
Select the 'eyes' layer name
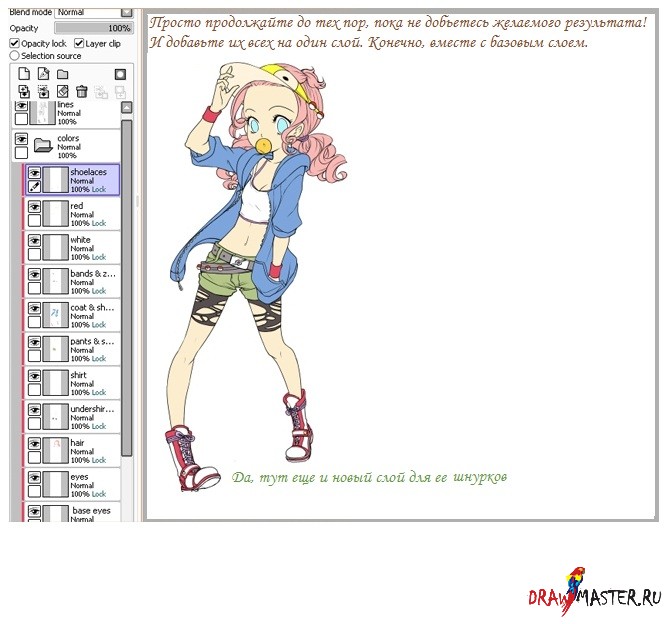coord(79,477)
